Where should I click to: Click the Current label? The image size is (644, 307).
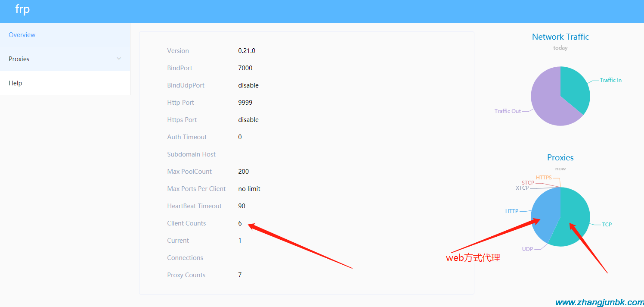178,241
